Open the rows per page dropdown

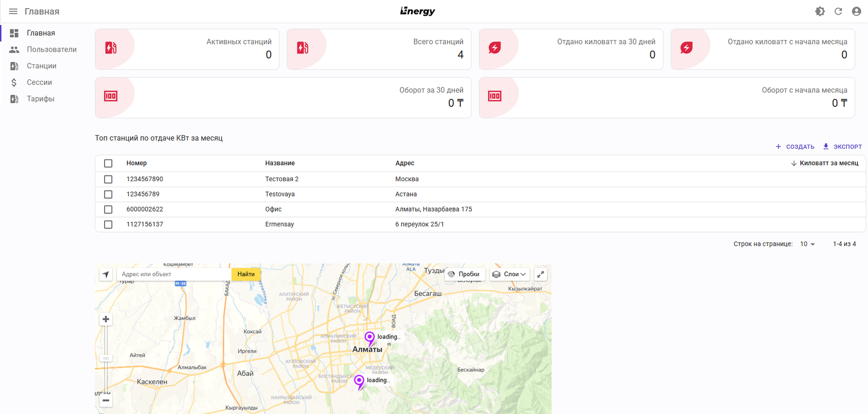[808, 244]
